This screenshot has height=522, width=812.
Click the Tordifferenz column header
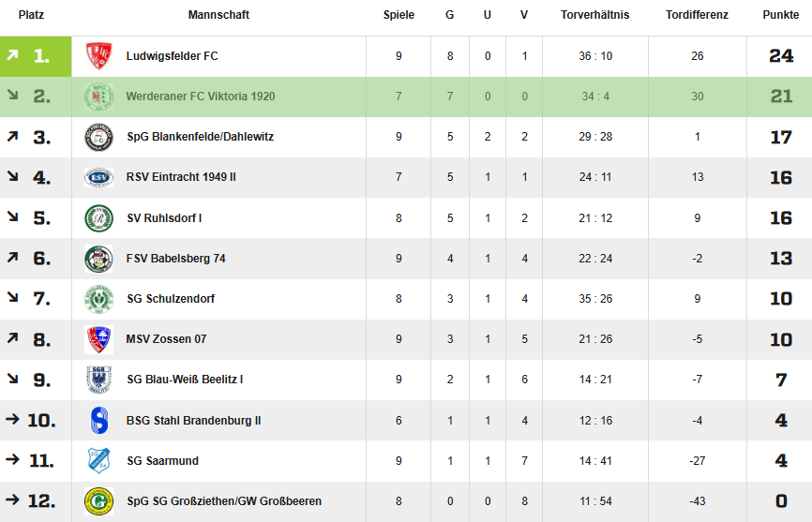pos(697,15)
